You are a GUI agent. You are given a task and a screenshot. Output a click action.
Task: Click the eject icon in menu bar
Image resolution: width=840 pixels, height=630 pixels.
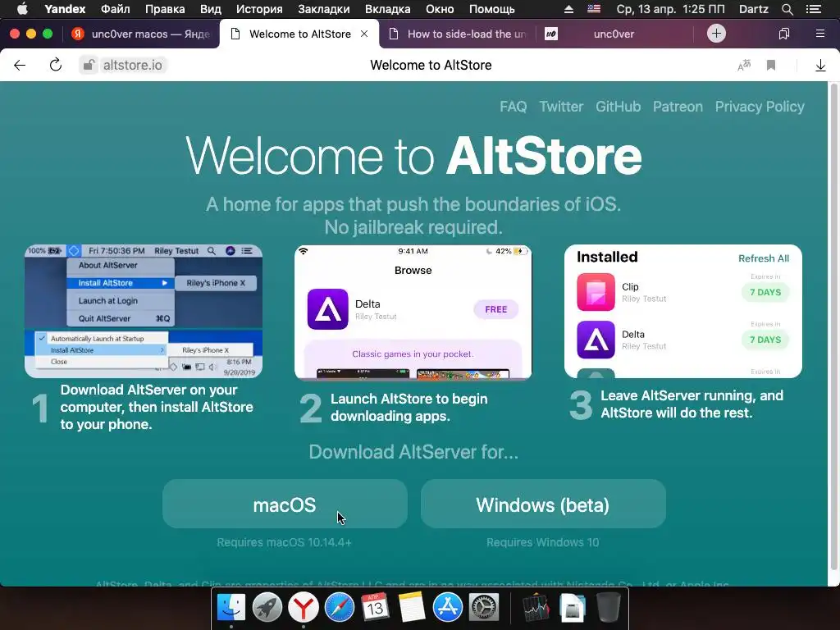(569, 9)
